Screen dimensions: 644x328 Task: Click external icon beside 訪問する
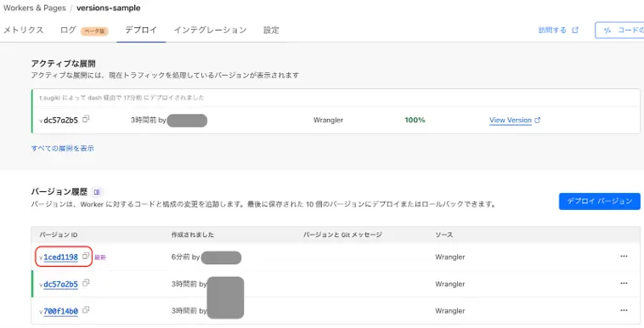click(x=575, y=30)
